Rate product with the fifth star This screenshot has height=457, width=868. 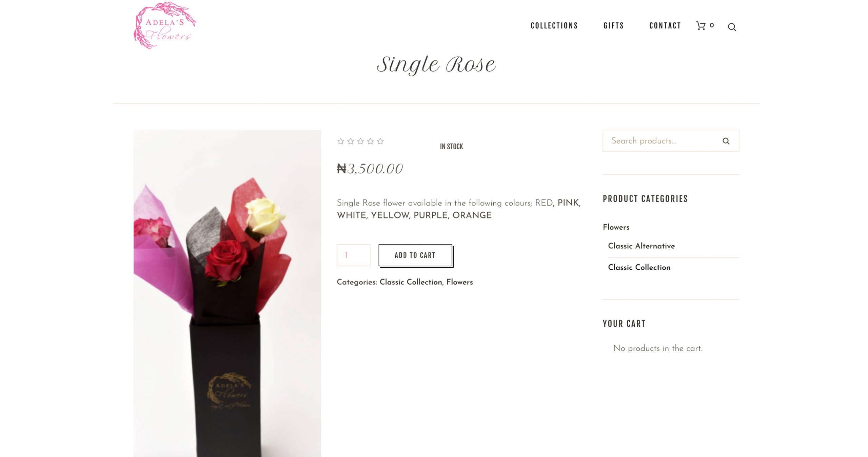(x=380, y=141)
